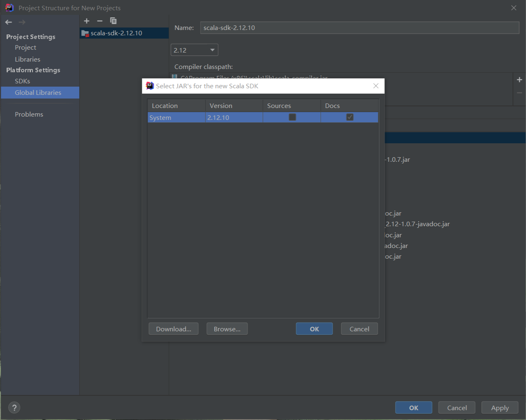
Task: Open help with the question mark icon
Action: click(14, 408)
